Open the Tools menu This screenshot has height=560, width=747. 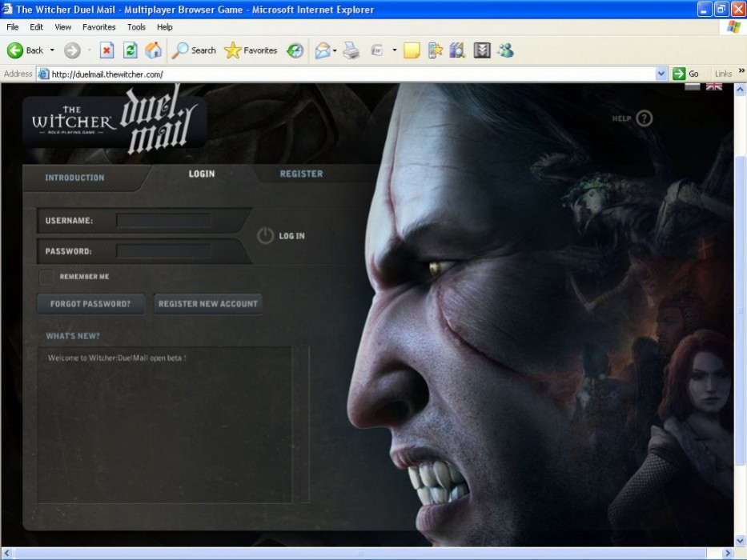136,27
